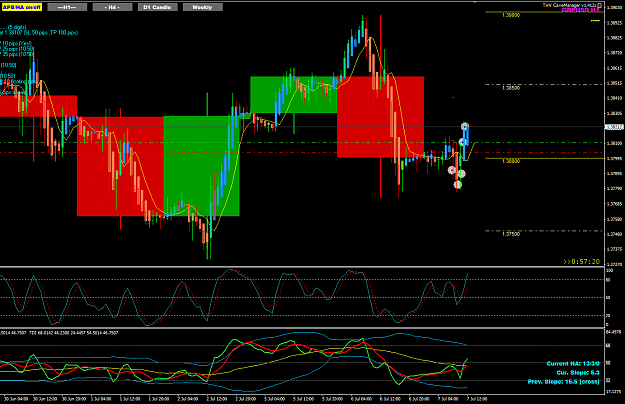The height and width of the screenshot is (404, 625).
Task: Select the 1.39000 level label
Action: pyautogui.click(x=511, y=15)
